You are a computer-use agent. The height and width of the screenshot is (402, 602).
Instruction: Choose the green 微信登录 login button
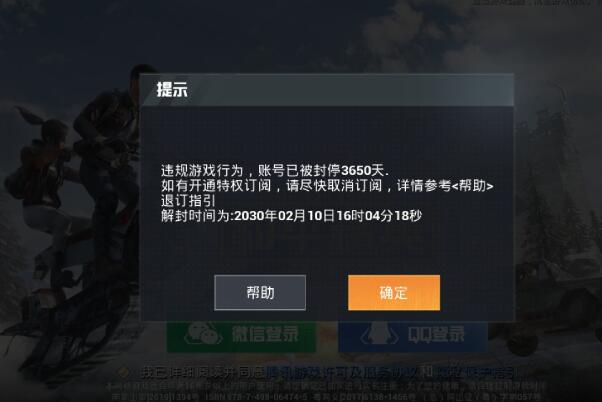241,337
